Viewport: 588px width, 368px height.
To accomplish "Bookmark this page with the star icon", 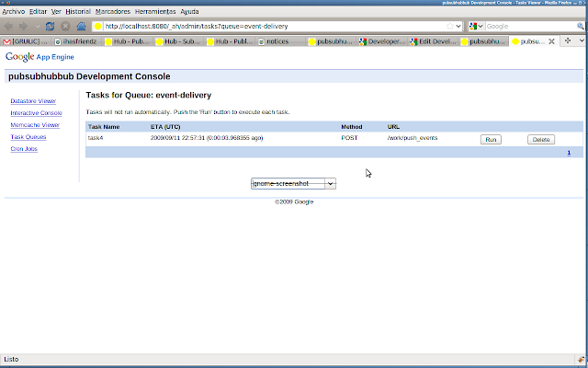I will tap(450, 27).
